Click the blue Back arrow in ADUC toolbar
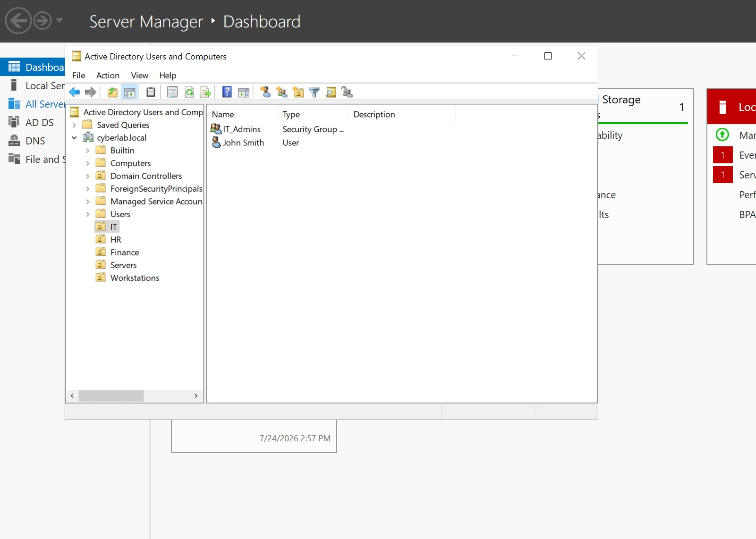756x539 pixels. tap(75, 92)
